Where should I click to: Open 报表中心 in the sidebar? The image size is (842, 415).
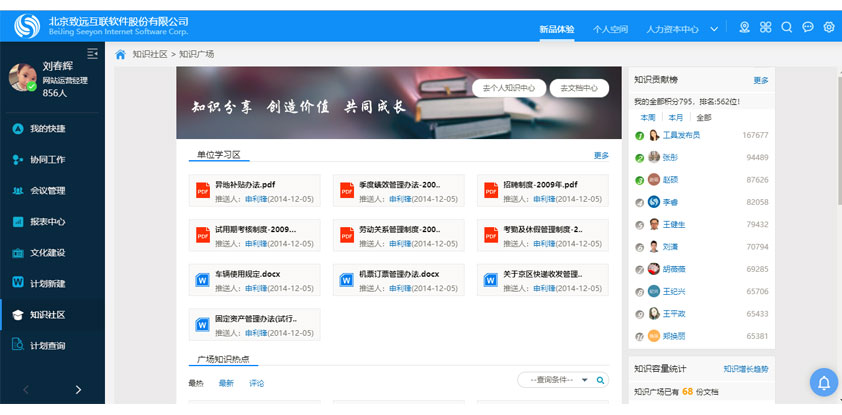coord(47,222)
